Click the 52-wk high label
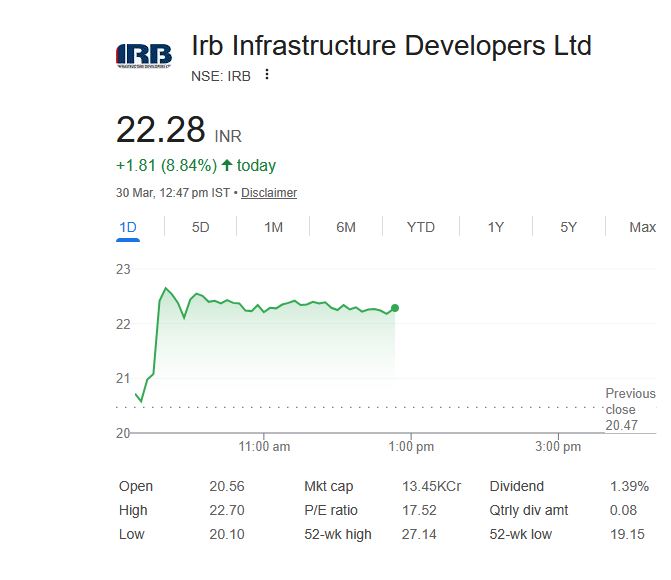 [337, 534]
